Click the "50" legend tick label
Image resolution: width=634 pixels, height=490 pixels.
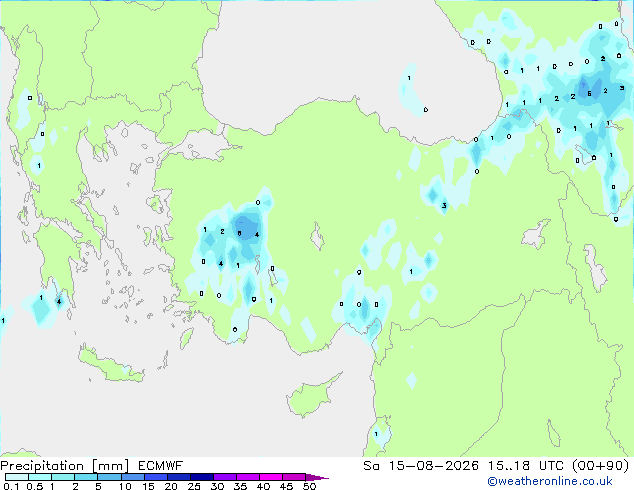(310, 486)
